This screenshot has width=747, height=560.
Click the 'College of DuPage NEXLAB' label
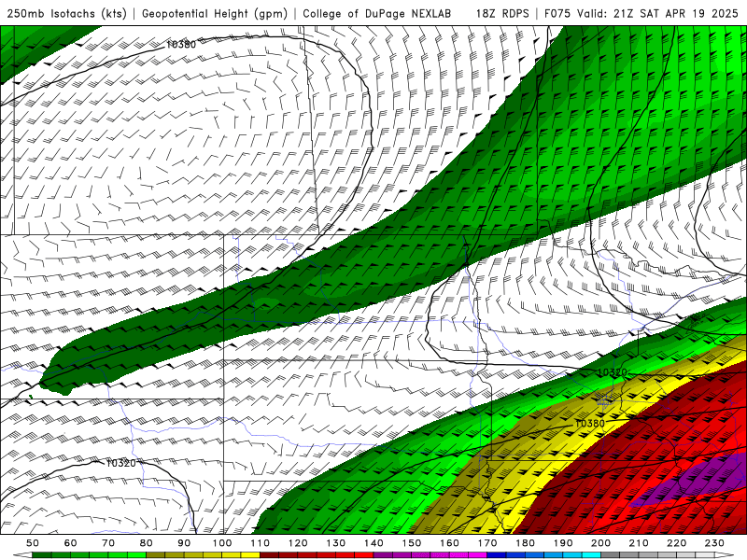click(377, 13)
